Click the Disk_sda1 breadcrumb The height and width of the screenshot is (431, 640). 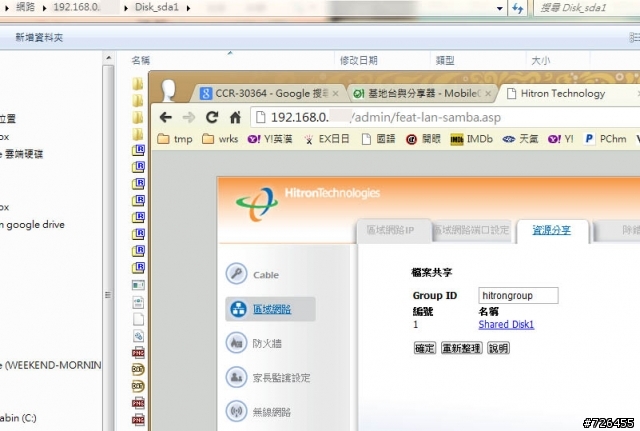pyautogui.click(x=157, y=7)
